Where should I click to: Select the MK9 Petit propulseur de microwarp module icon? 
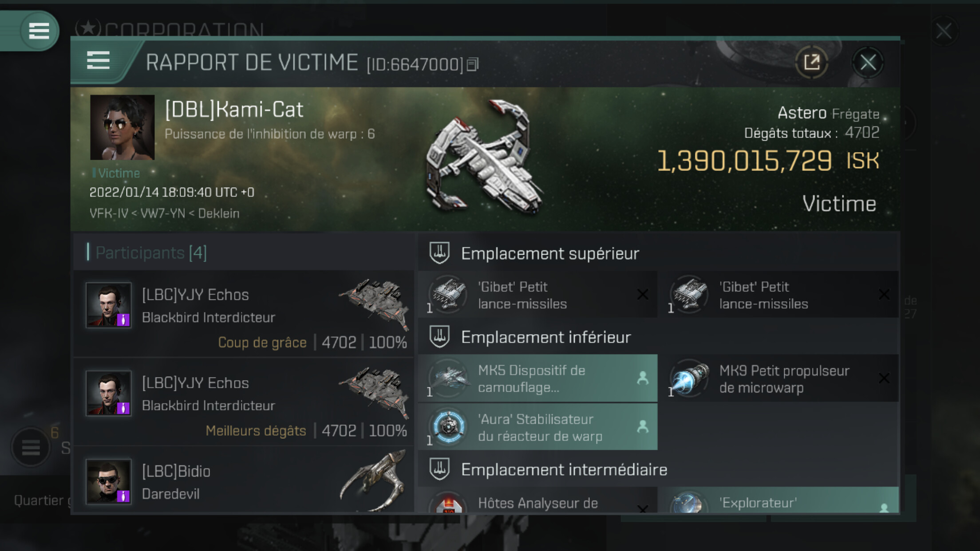689,379
